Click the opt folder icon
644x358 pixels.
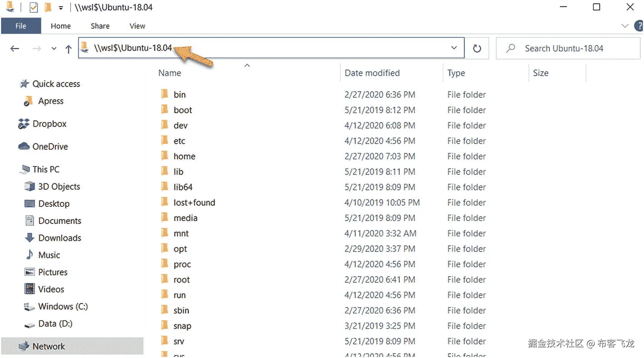164,248
